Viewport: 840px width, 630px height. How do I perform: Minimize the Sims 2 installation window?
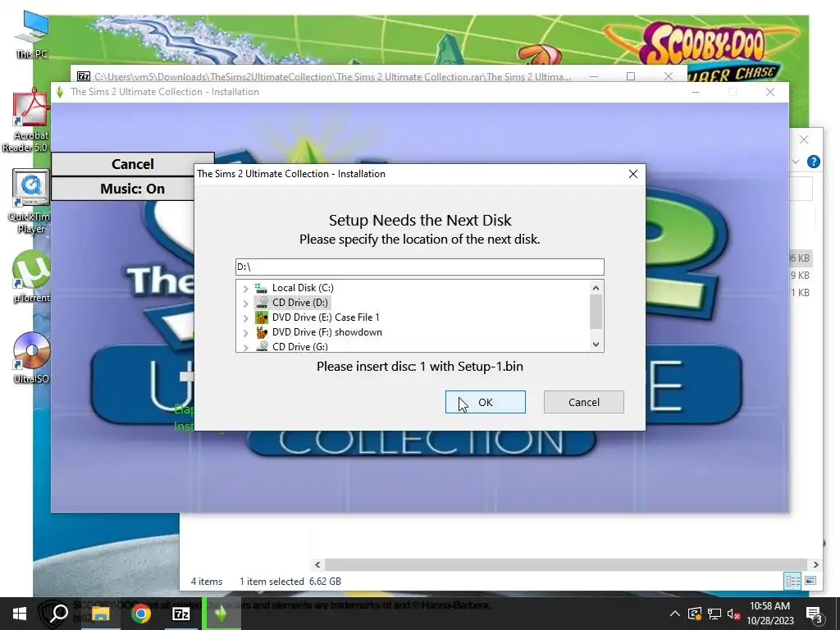click(x=696, y=92)
